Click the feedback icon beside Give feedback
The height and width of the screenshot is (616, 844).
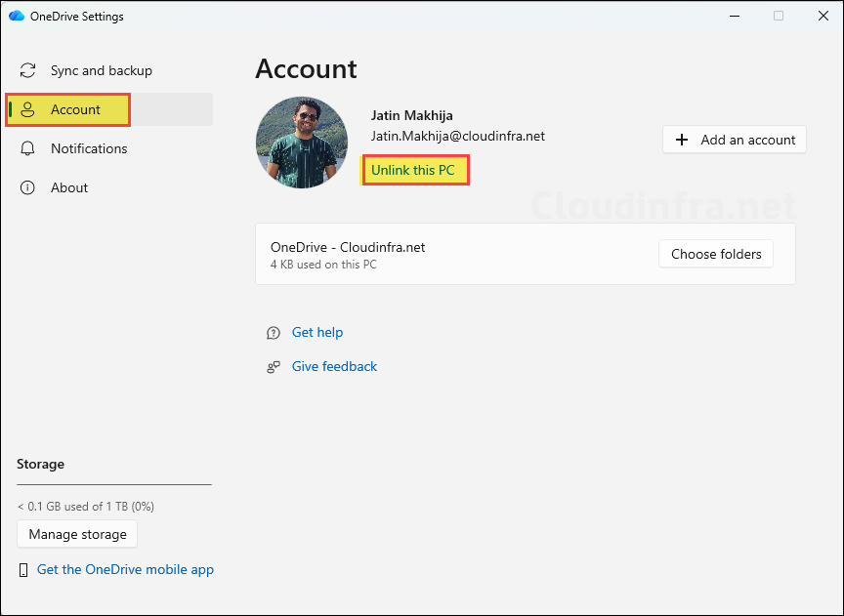[273, 366]
